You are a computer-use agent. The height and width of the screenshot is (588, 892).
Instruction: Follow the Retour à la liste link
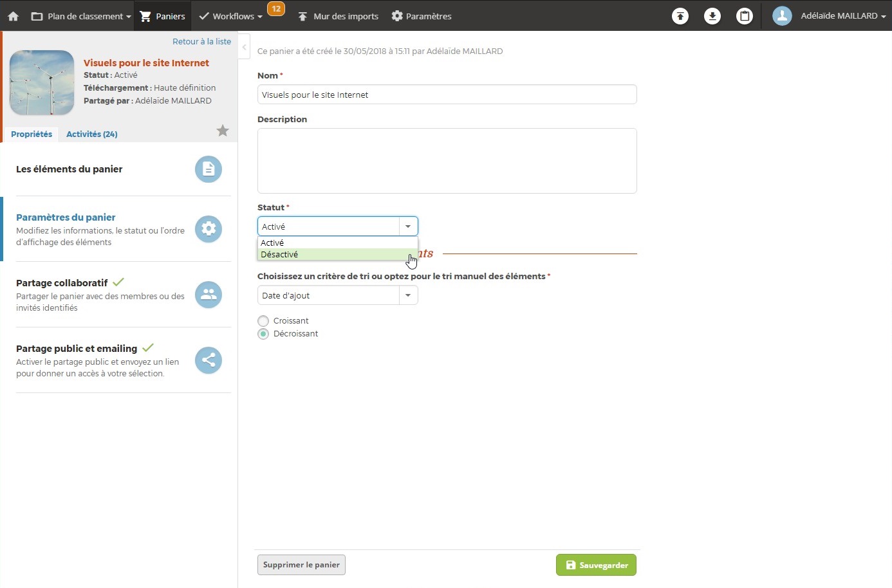pos(201,41)
